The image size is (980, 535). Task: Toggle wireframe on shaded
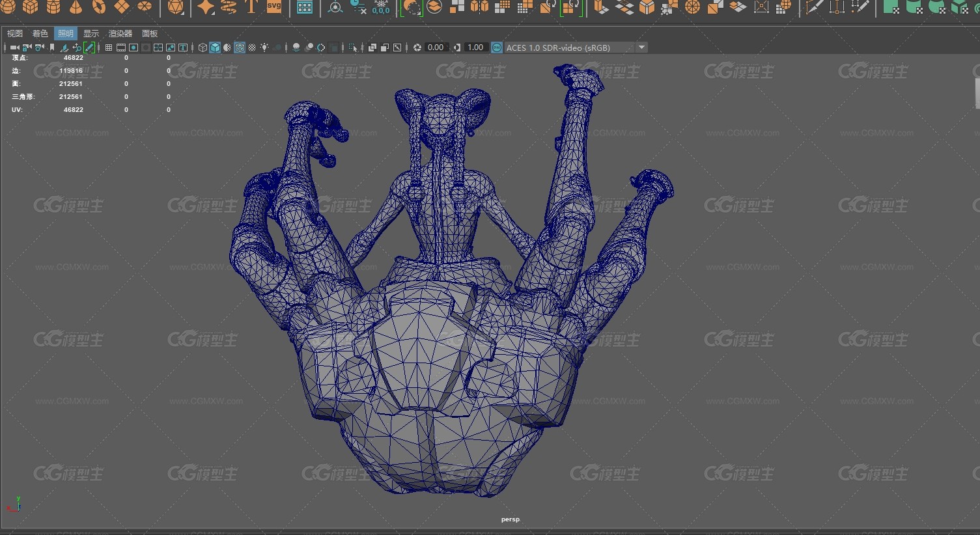(240, 48)
